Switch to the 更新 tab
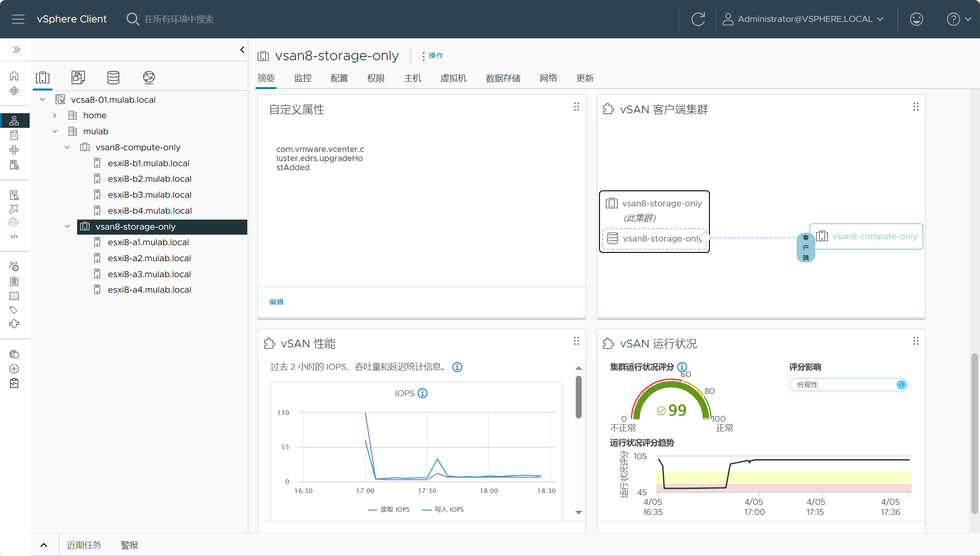This screenshot has height=556, width=980. [x=585, y=78]
